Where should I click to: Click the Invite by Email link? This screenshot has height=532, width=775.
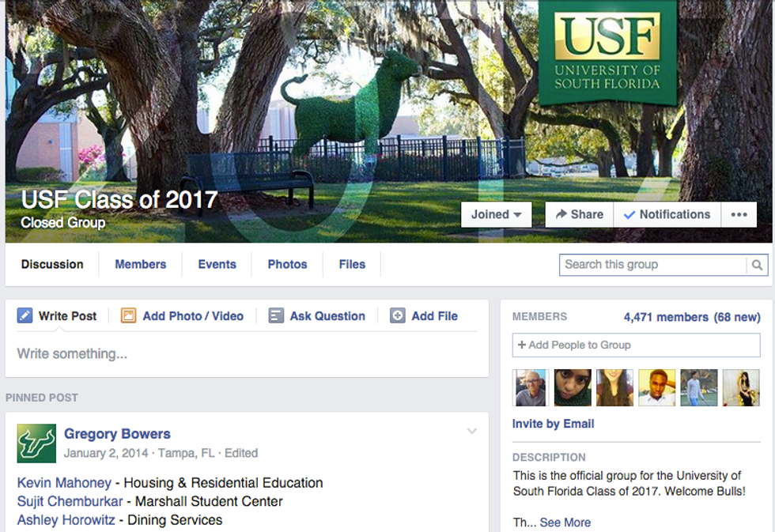[553, 424]
